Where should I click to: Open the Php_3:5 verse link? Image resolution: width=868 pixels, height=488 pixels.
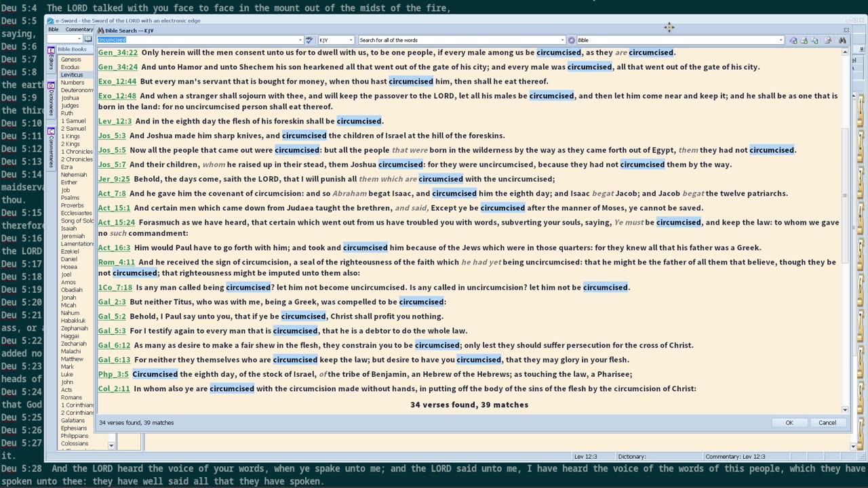click(113, 374)
